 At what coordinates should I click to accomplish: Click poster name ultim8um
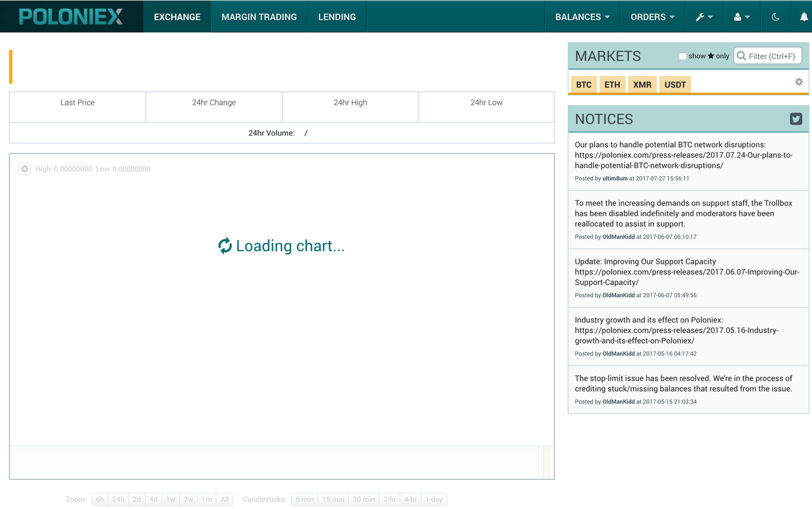[x=615, y=179]
